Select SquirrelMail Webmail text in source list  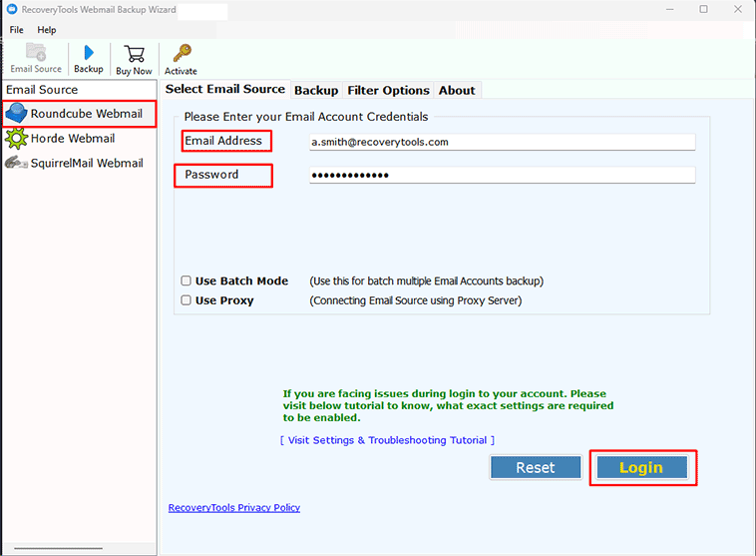pyautogui.click(x=87, y=163)
